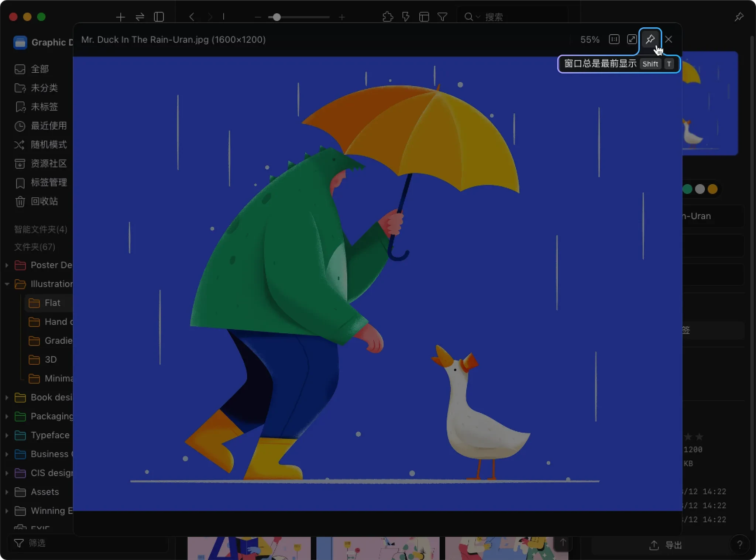Click the plus add icon in main toolbar

click(120, 17)
